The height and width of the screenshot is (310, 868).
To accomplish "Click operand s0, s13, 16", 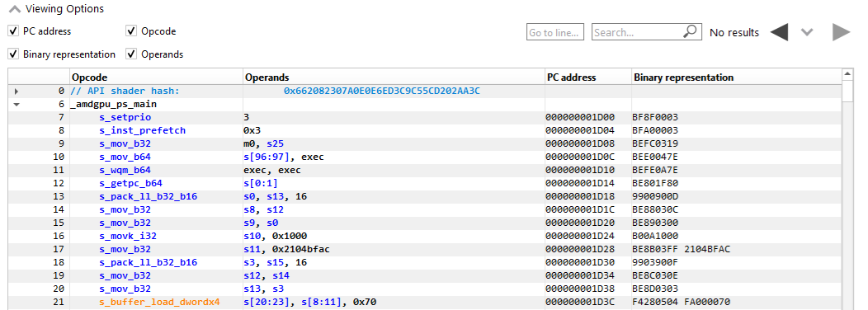I will (x=275, y=196).
